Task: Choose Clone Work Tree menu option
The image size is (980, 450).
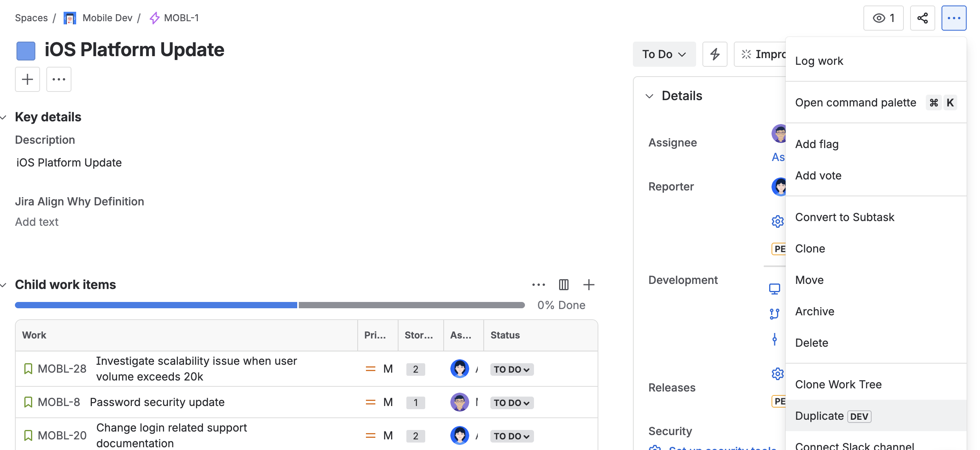Action: tap(838, 384)
